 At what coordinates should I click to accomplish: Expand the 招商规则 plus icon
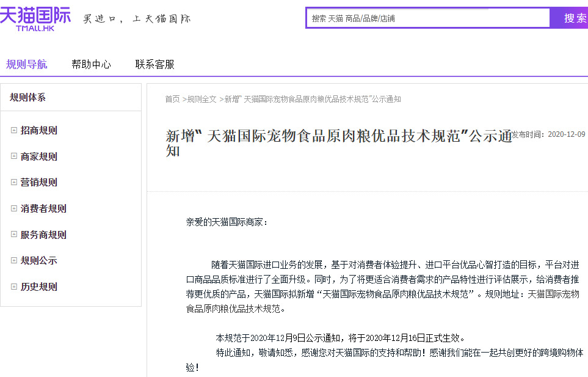coord(14,130)
